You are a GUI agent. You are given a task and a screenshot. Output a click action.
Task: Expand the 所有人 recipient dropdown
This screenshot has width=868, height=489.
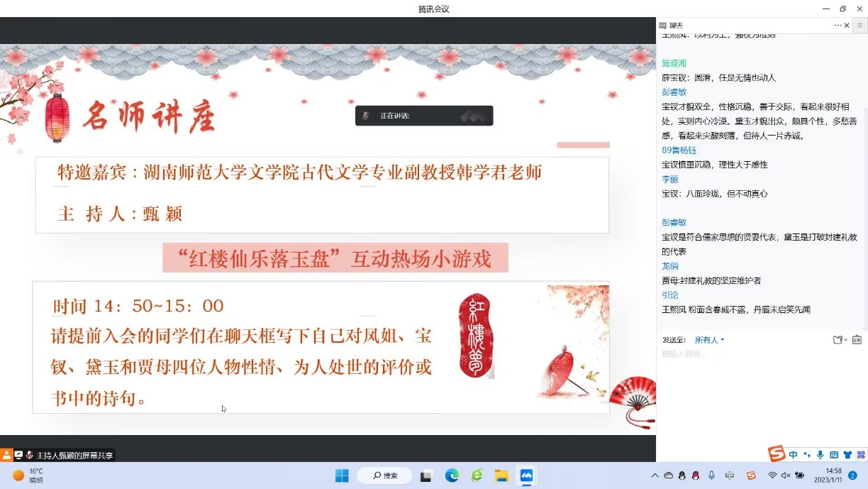709,340
